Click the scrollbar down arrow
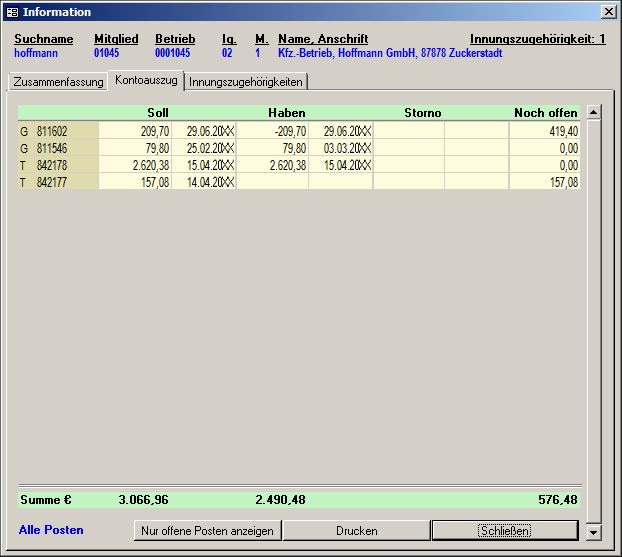This screenshot has height=557, width=622. [x=594, y=531]
